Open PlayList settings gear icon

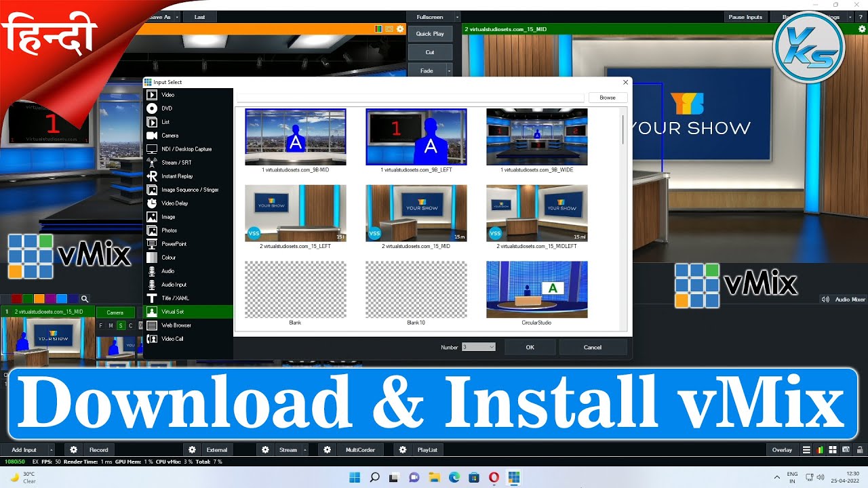[x=403, y=449]
